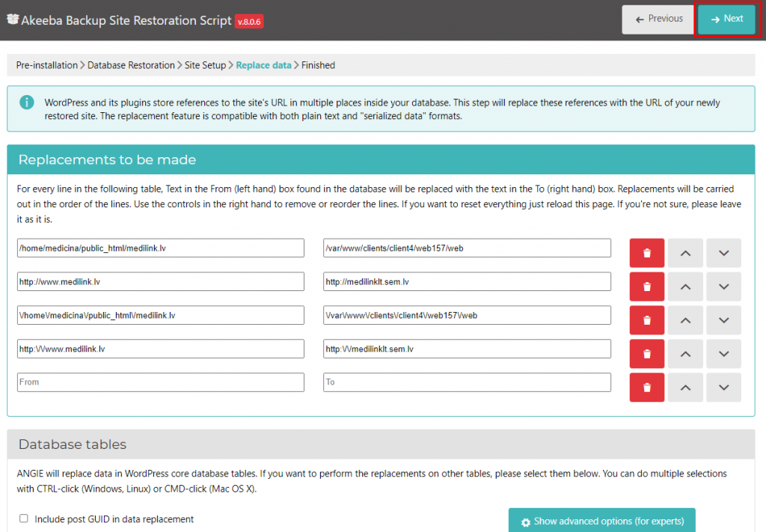
Task: Delete the /home/medicina path replacement row
Action: click(647, 253)
